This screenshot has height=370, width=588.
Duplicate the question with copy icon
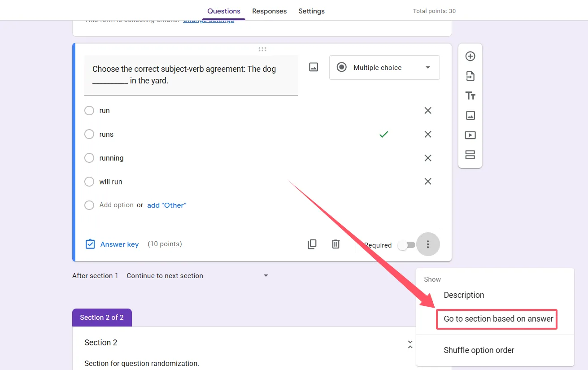(x=312, y=244)
